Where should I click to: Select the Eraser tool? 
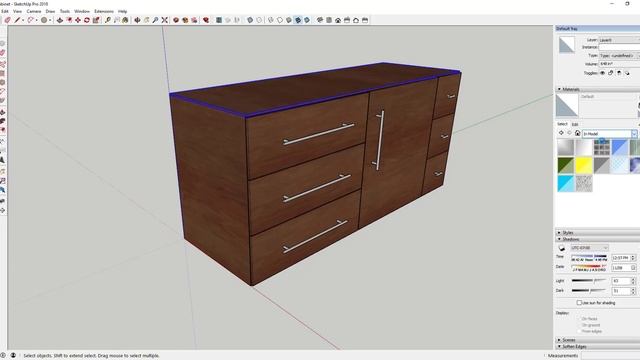point(7,20)
